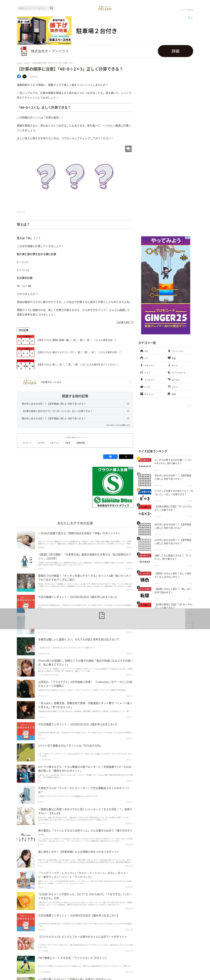Select the #思考 keyword tag

click(x=68, y=443)
